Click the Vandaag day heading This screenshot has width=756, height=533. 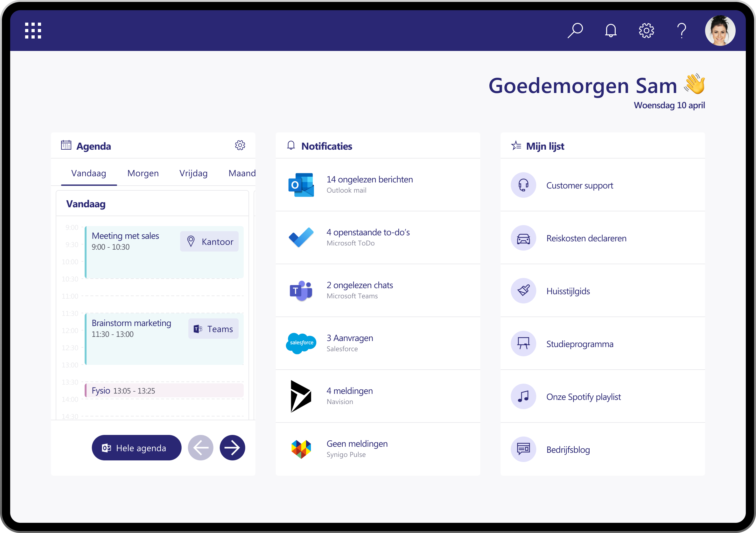[x=86, y=204]
